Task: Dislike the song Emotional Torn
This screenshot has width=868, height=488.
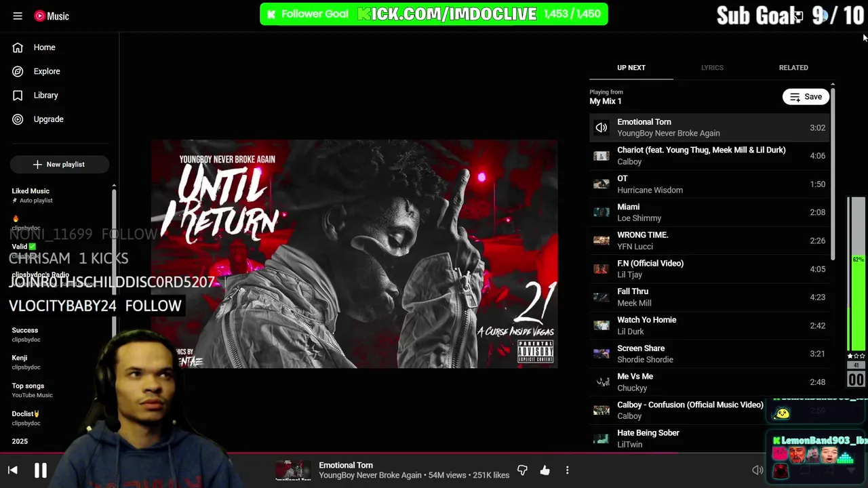Action: pyautogui.click(x=522, y=470)
